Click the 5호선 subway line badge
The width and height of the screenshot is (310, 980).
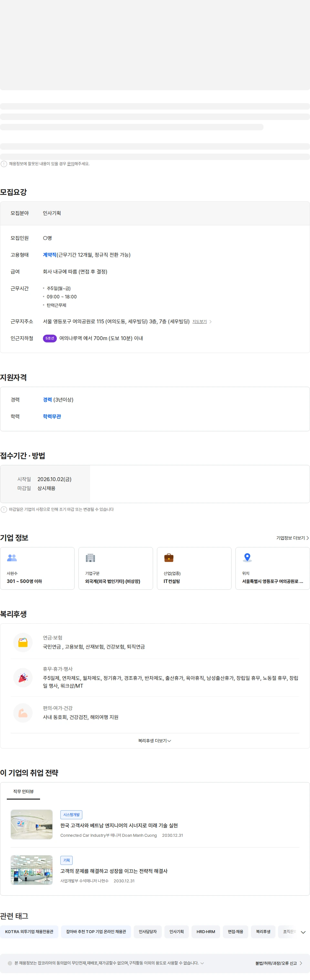pos(50,338)
